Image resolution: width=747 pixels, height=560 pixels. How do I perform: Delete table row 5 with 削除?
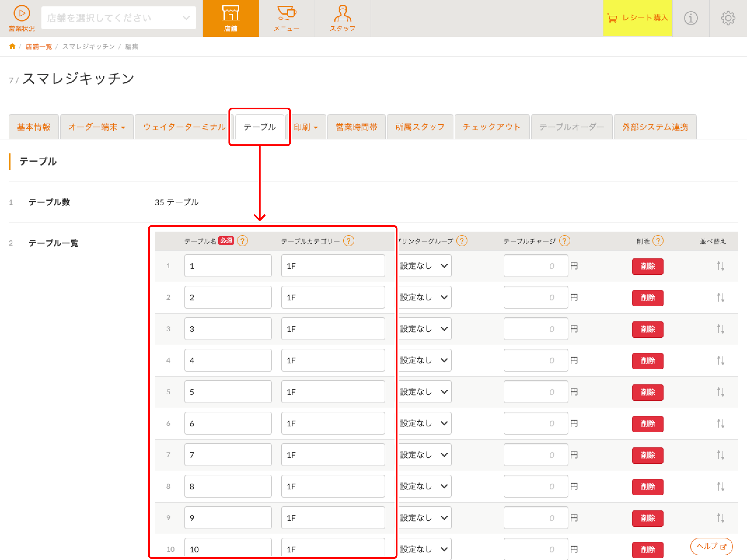coord(648,392)
